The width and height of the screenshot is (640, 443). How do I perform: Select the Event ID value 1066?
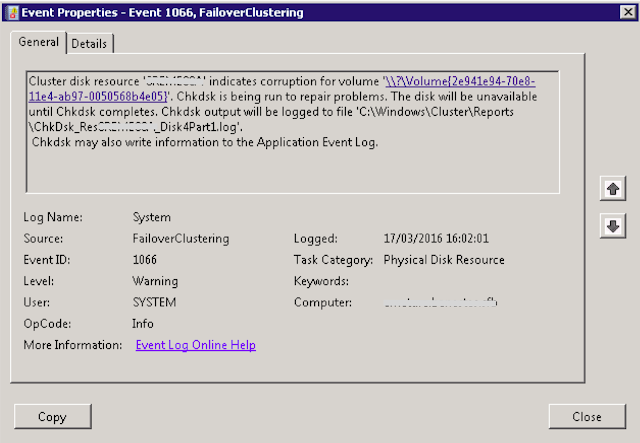[144, 260]
